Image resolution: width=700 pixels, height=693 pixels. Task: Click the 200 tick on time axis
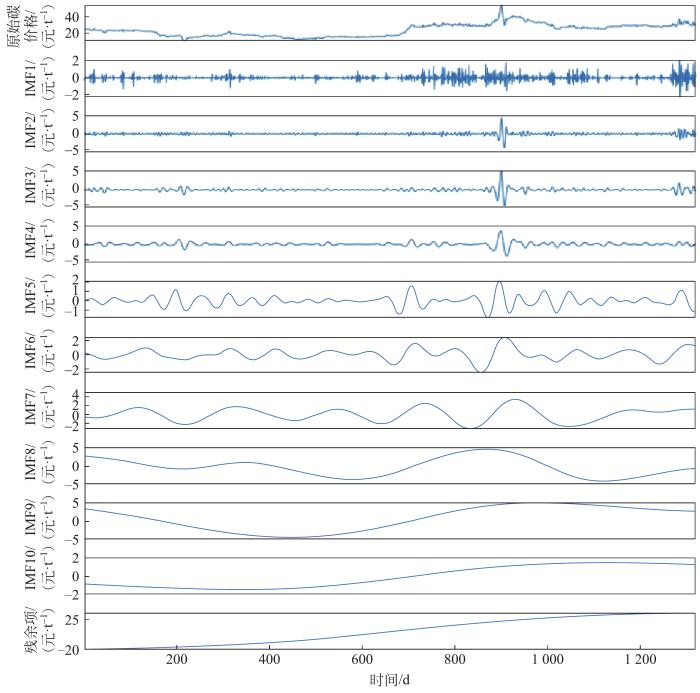click(177, 661)
